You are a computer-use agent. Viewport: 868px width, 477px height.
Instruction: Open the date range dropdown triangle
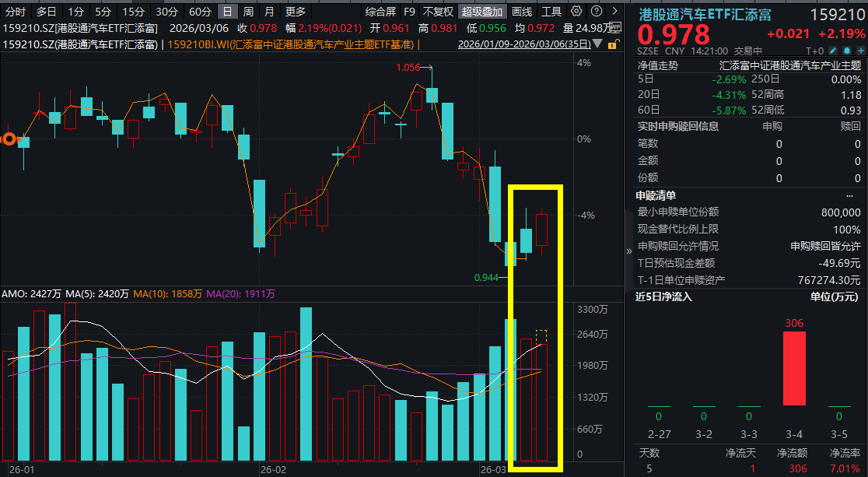(597, 44)
